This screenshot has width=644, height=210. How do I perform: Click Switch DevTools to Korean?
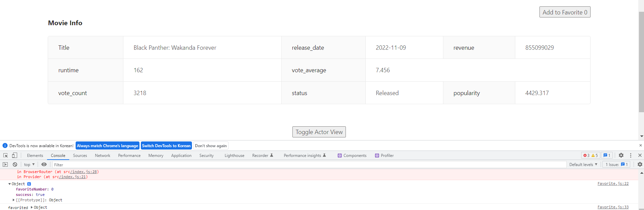click(x=166, y=145)
